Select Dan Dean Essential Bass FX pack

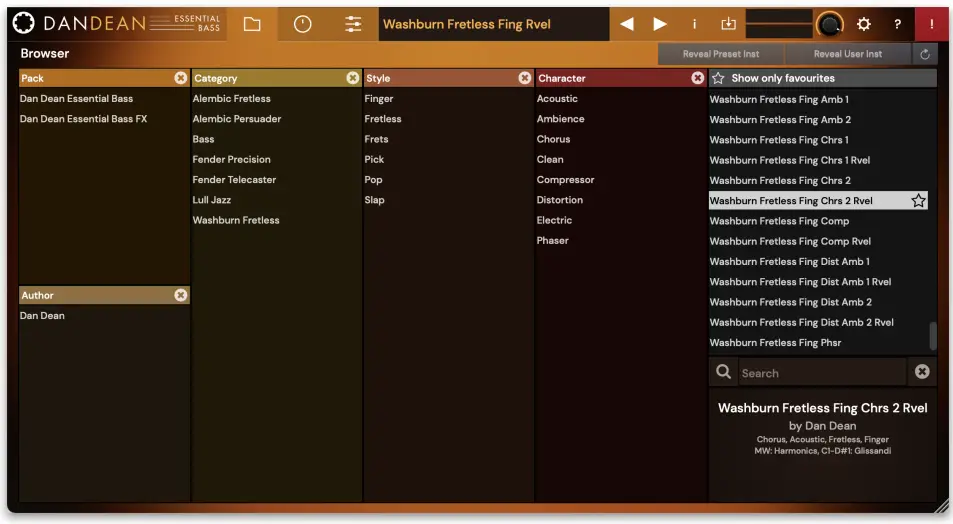83,119
